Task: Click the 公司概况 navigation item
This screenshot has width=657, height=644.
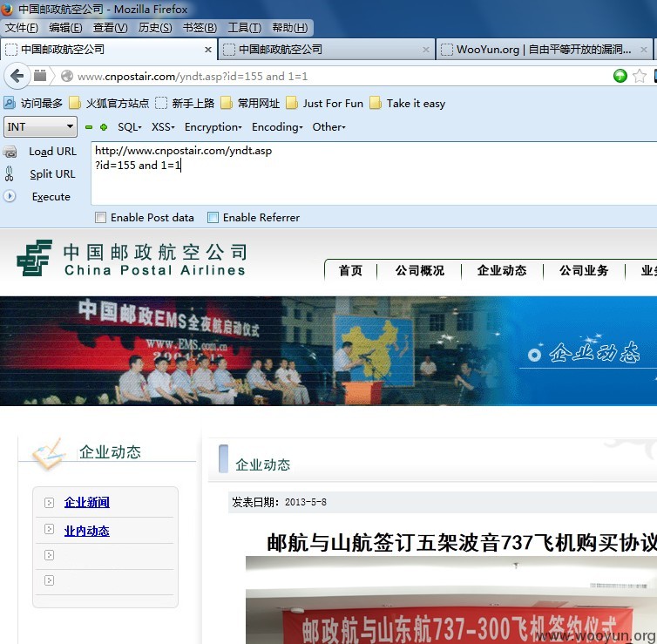Action: click(x=419, y=271)
